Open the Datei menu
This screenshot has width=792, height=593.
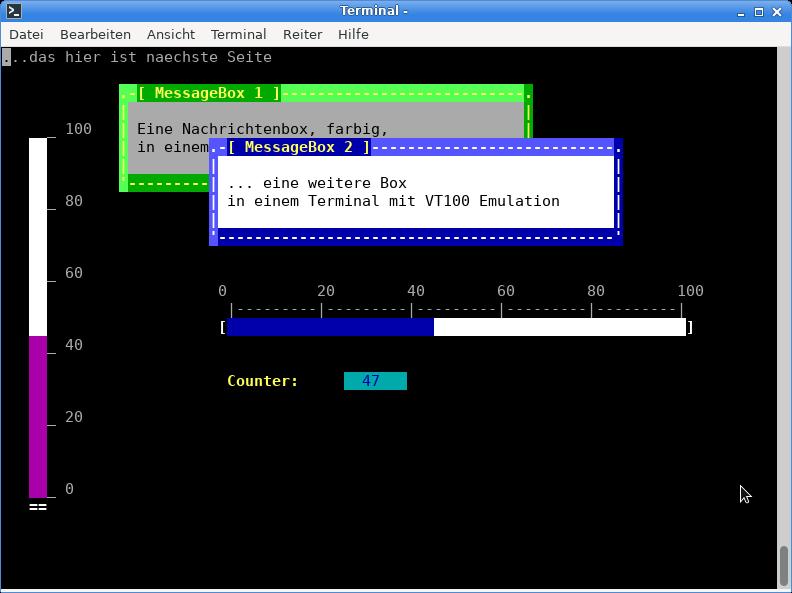(x=26, y=34)
